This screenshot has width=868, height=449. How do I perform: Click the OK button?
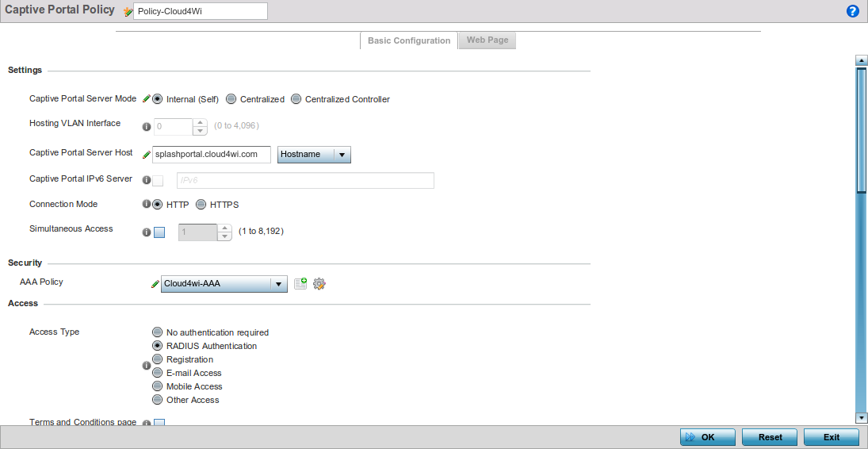pos(708,437)
